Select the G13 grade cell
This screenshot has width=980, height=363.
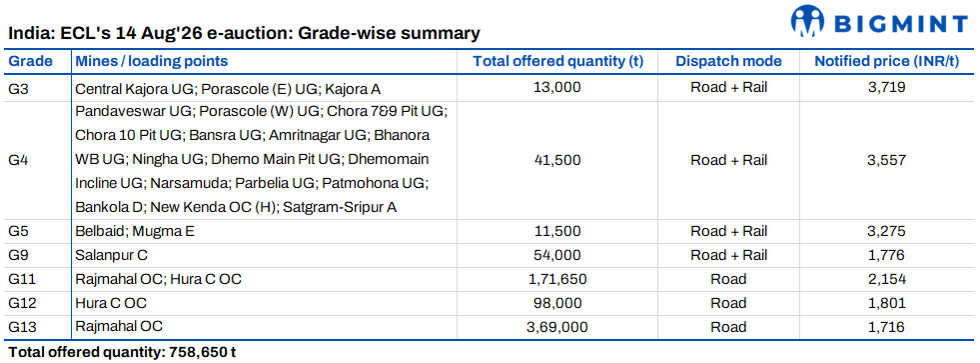pos(21,327)
